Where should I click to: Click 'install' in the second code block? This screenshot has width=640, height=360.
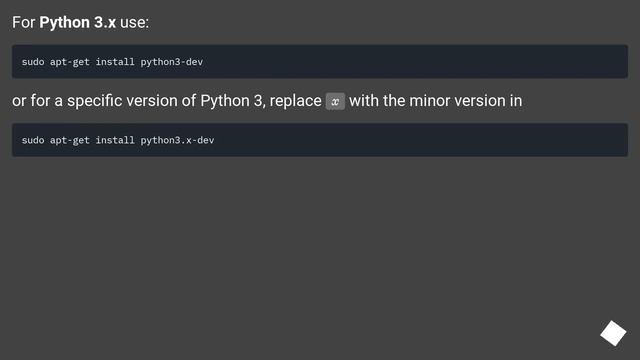(115, 140)
